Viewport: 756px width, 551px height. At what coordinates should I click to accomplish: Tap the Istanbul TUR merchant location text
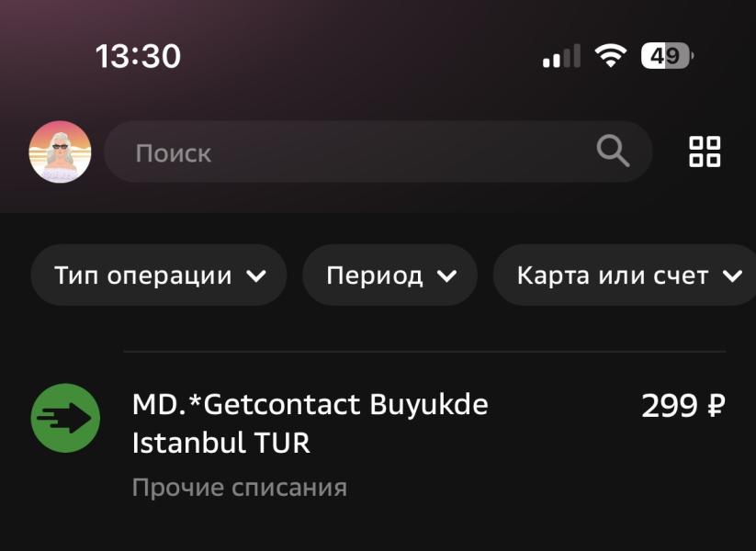click(220, 443)
